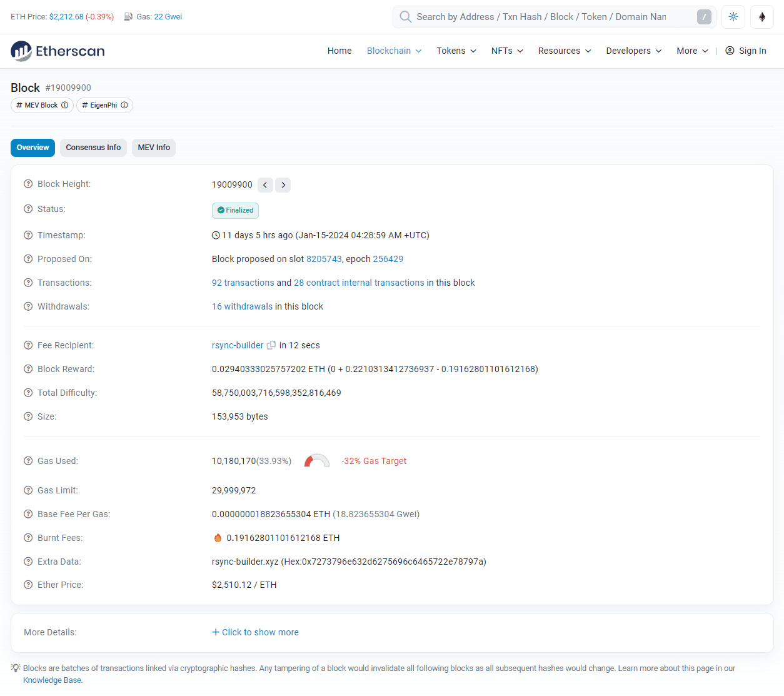Click the Finalized status badge
This screenshot has width=784, height=696.
click(235, 210)
